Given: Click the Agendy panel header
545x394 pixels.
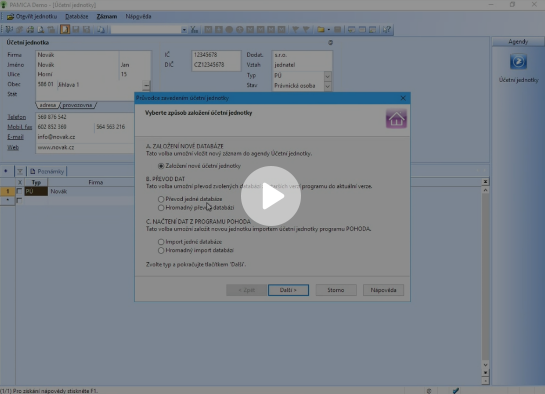Looking at the screenshot, I should point(518,42).
